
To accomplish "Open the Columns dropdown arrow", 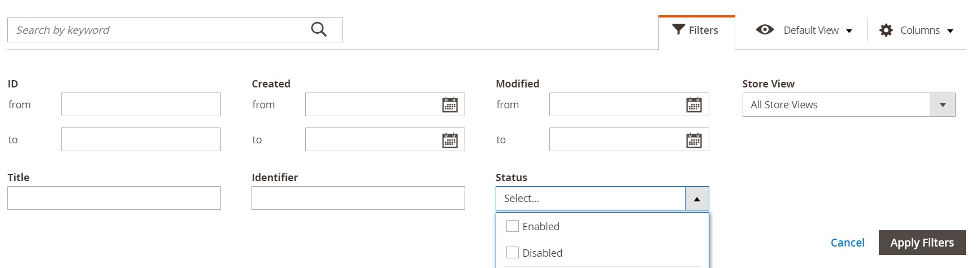I will coord(950,31).
